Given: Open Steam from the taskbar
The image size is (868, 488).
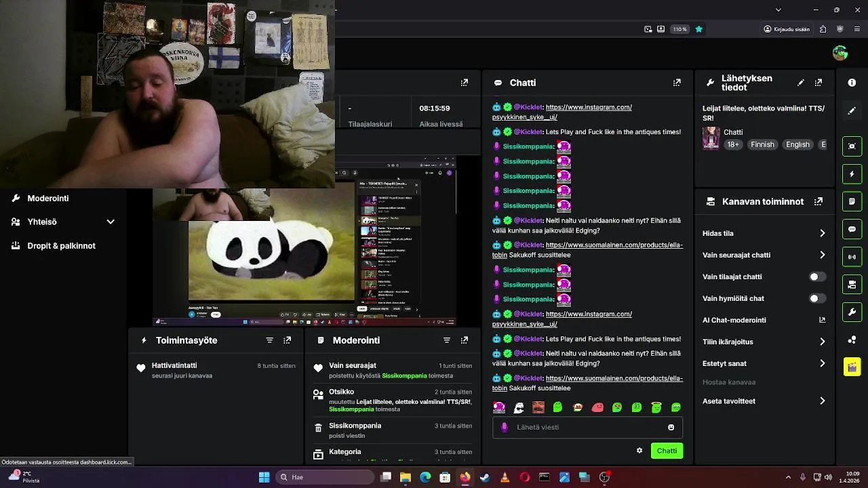Looking at the screenshot, I should pos(485,477).
